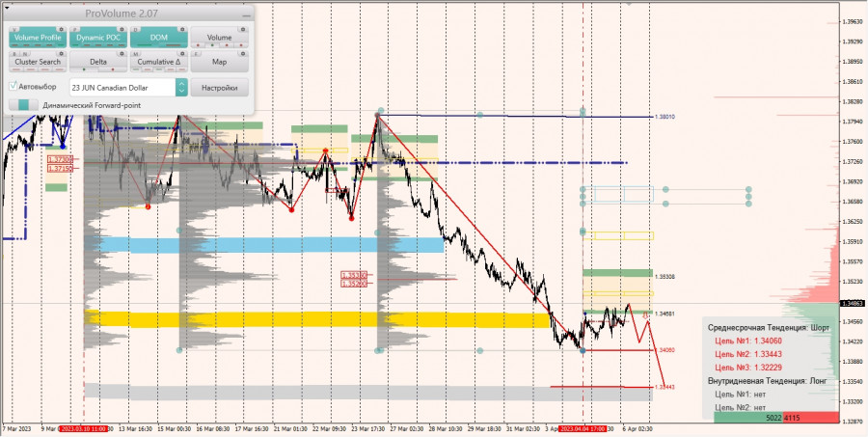Click the red-dot segment under Delta button
This screenshot has height=437, width=868.
pos(113,69)
